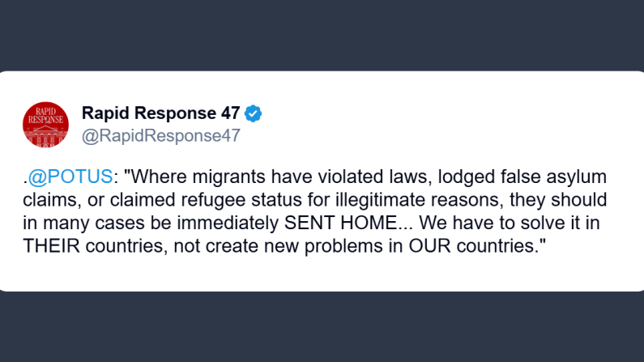Open the Rapid Response 47 display name
Screen dimensions: 644x362
pyautogui.click(x=160, y=113)
